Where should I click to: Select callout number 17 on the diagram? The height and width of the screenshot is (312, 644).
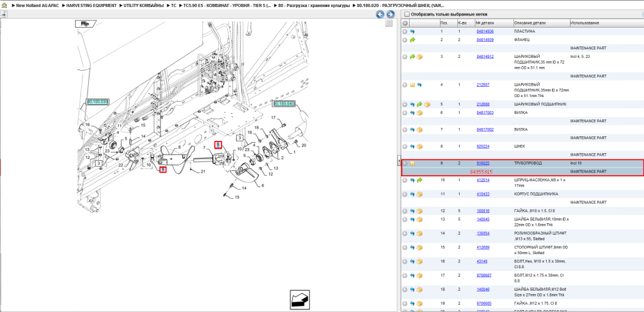274,118
